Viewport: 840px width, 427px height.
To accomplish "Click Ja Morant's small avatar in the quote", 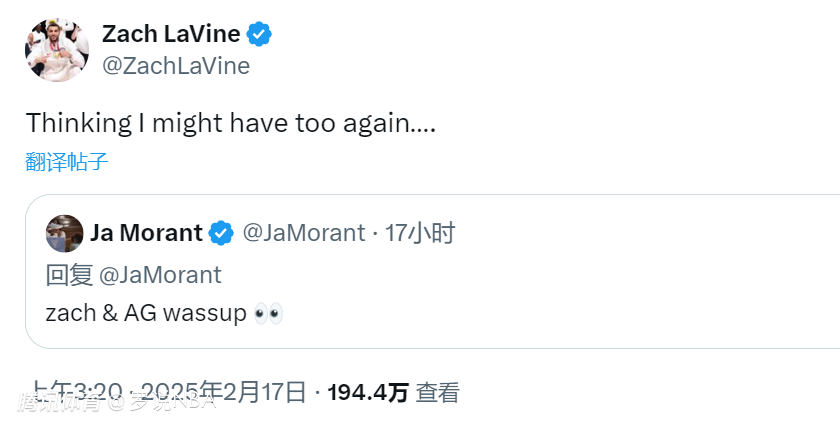I will point(65,233).
